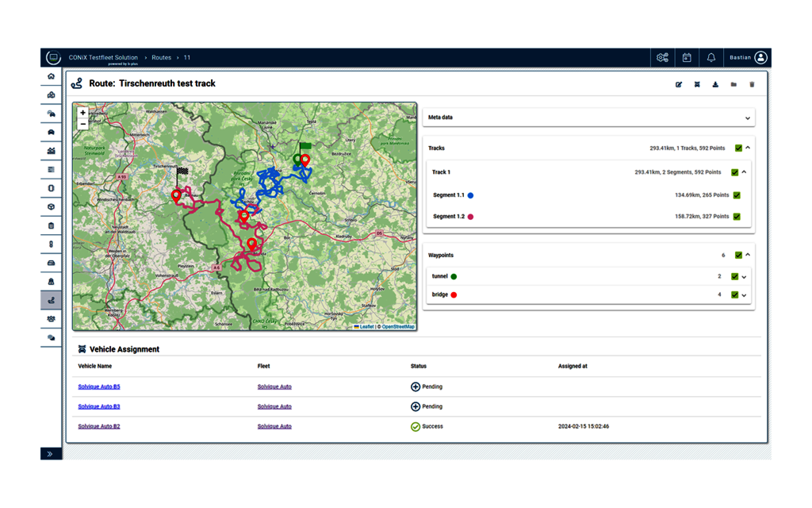Delete route with trash icon
The height and width of the screenshot is (508, 812).
752,84
